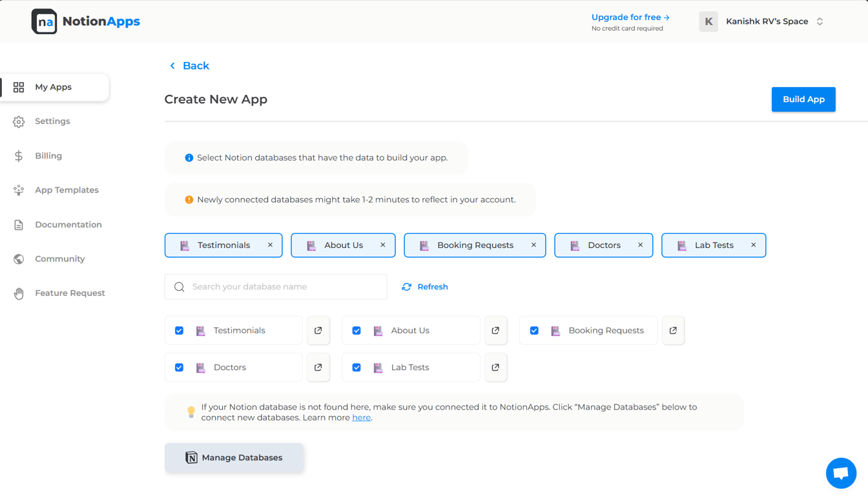
Task: Open Testimonials database external link icon
Action: [x=318, y=331]
